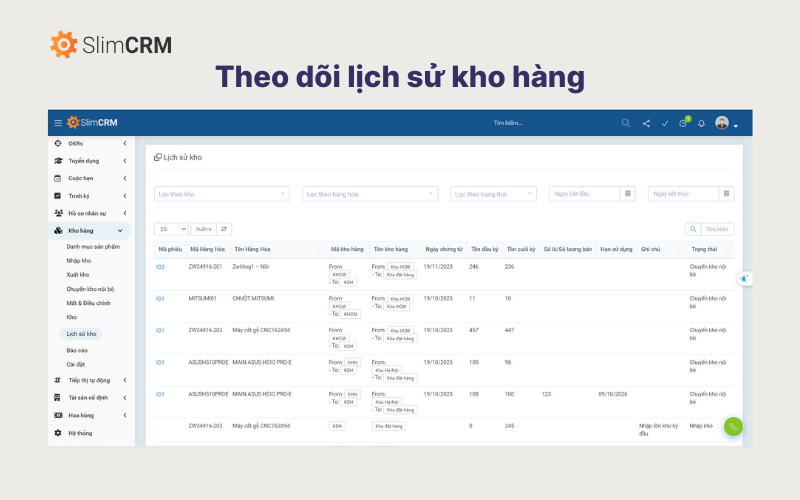Click the Hoa hồng money icon

point(58,415)
